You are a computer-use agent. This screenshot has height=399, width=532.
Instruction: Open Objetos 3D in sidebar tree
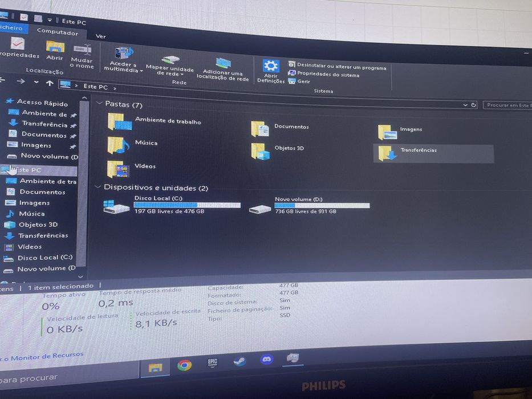click(x=31, y=225)
